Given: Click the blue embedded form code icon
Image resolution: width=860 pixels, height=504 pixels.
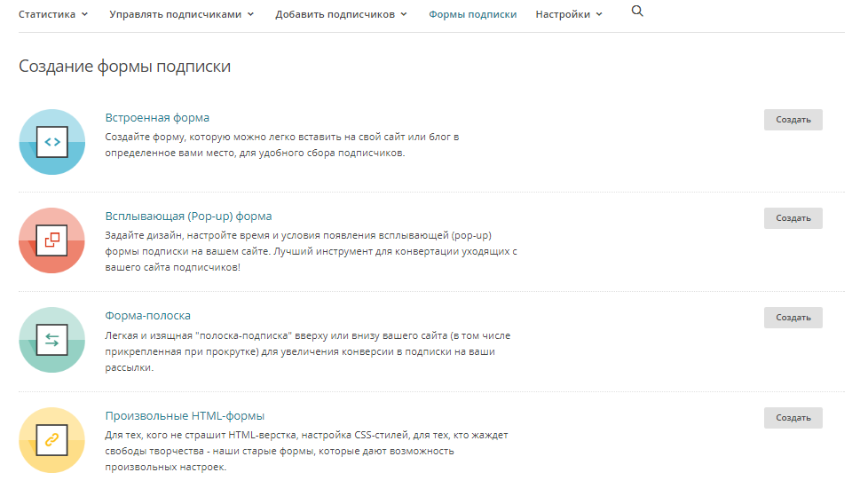Looking at the screenshot, I should click(x=51, y=142).
